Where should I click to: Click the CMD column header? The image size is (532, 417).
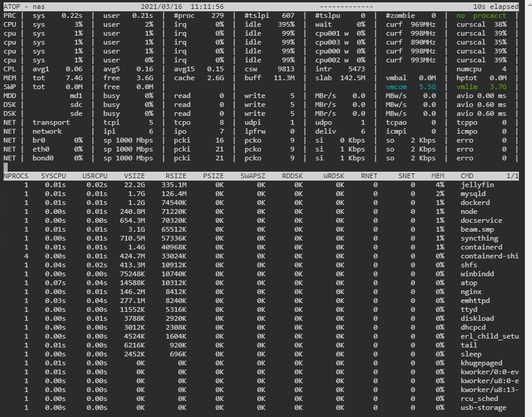[x=467, y=176]
